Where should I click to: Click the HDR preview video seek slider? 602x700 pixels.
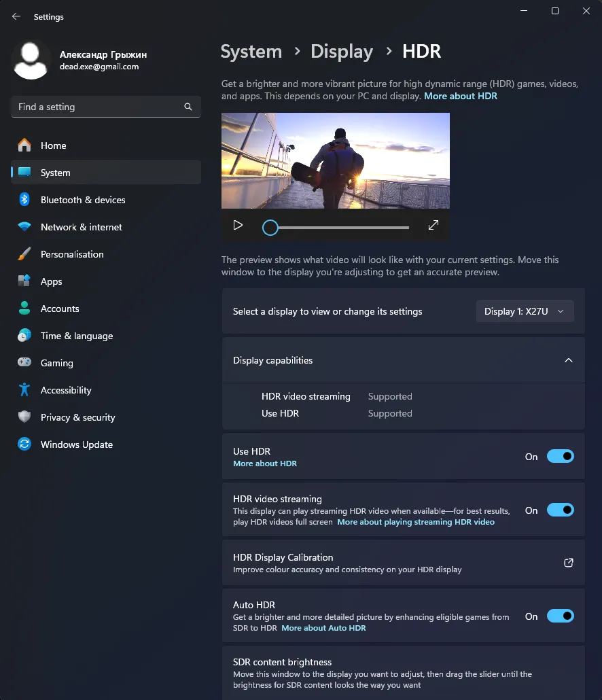pyautogui.click(x=340, y=228)
